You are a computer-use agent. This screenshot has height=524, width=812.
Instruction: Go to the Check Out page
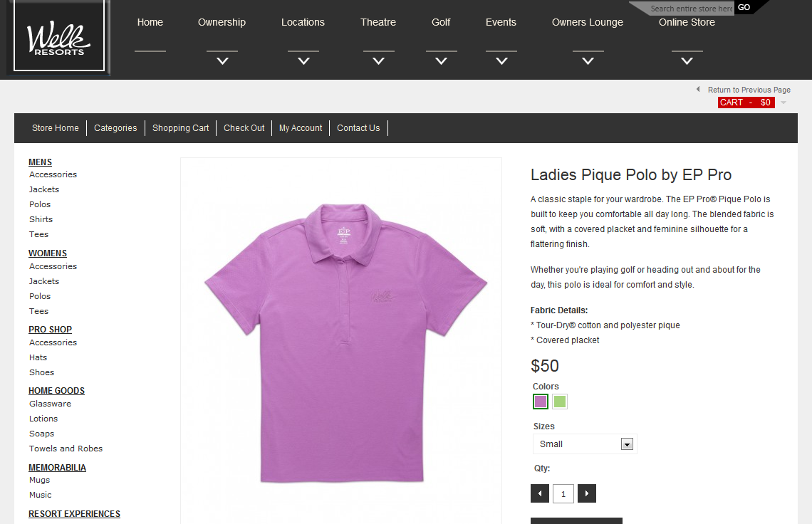click(x=244, y=128)
